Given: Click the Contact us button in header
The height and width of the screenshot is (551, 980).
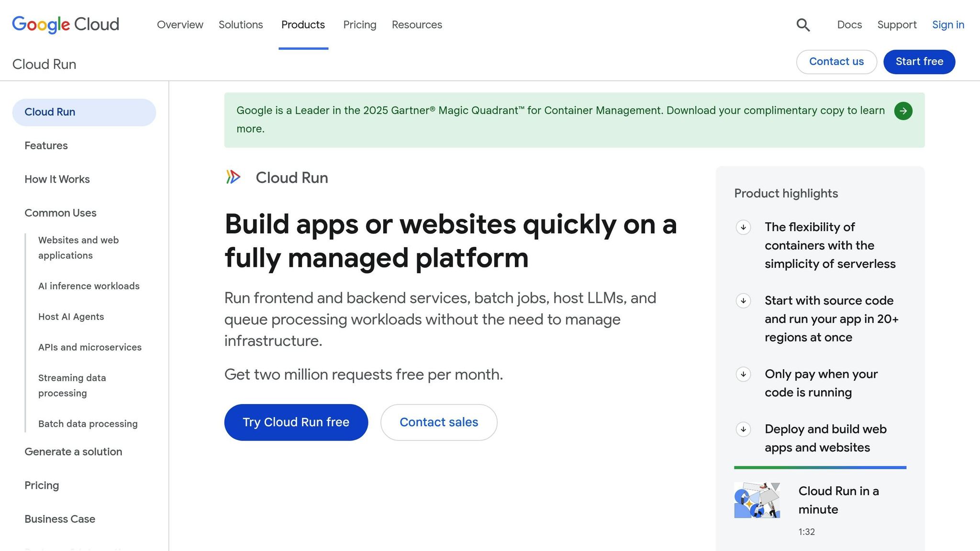Looking at the screenshot, I should point(836,62).
